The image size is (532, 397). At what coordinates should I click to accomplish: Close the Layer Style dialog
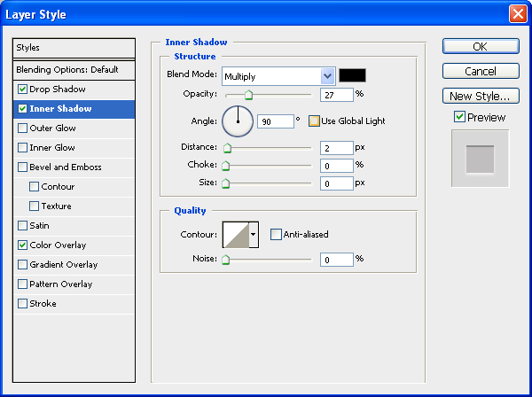(x=518, y=14)
